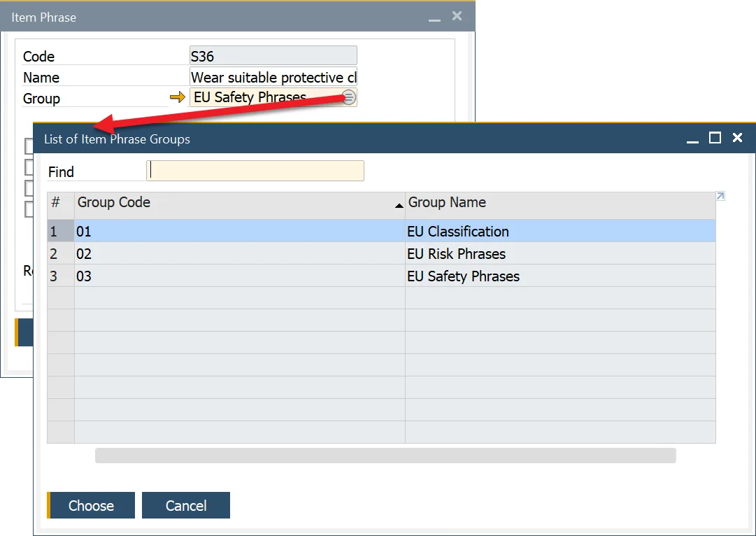The height and width of the screenshot is (536, 756).
Task: Select the EU Safety Phrases row
Action: [x=463, y=276]
